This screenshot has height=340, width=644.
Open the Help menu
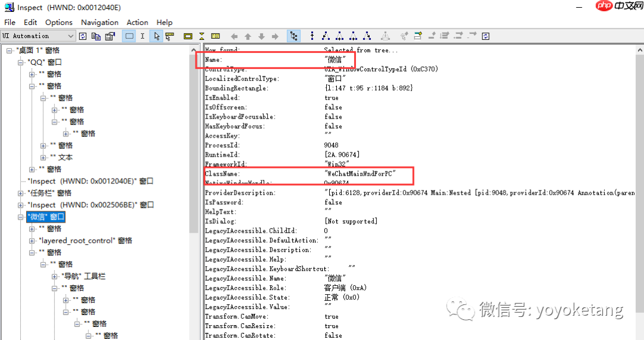[x=165, y=23]
